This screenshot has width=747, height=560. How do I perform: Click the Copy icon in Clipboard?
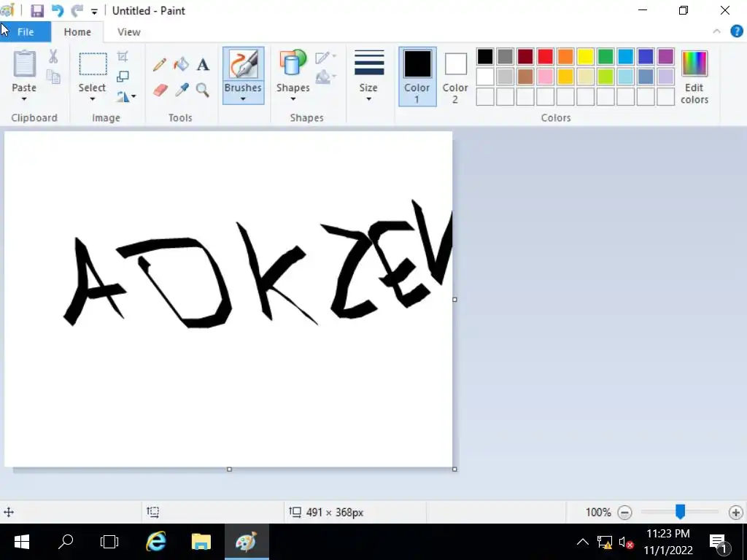(x=53, y=77)
